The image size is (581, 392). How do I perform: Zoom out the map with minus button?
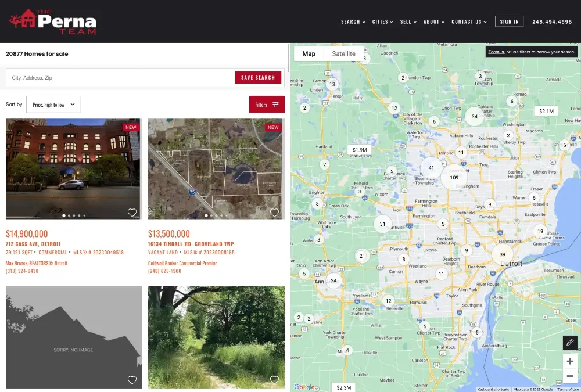(x=570, y=376)
